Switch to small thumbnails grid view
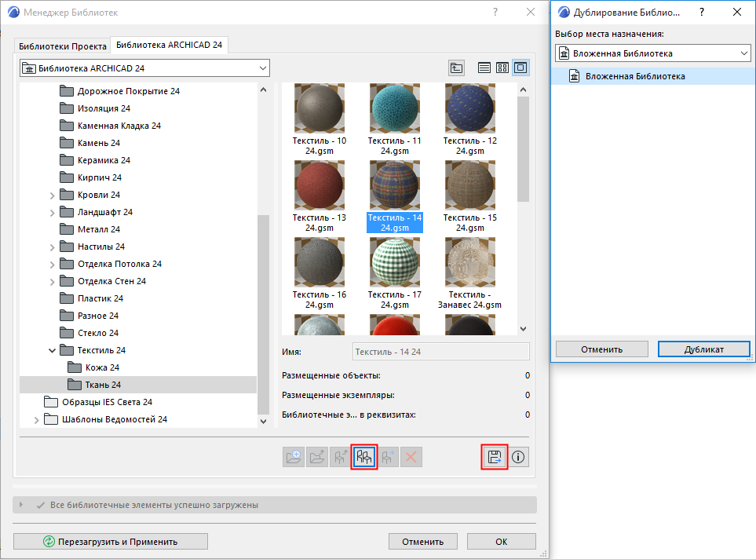 coord(502,68)
